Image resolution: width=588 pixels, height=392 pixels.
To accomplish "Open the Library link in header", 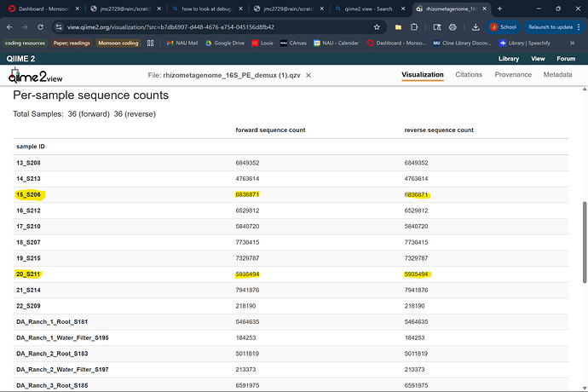I will point(509,59).
